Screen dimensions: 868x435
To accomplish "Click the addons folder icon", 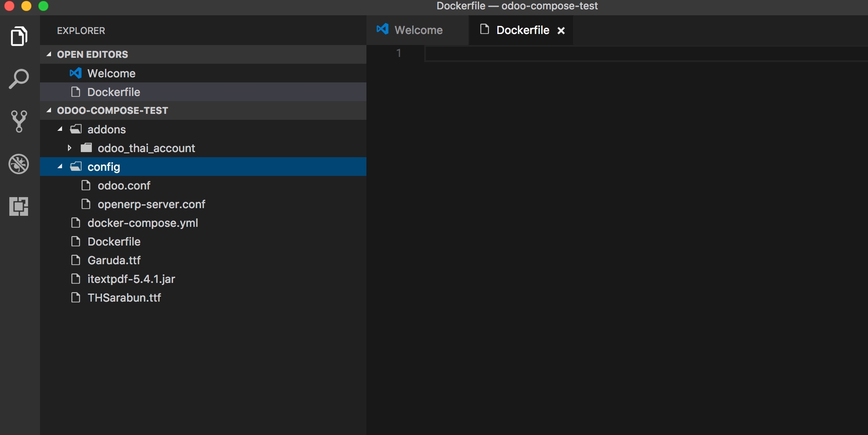I will pyautogui.click(x=76, y=129).
